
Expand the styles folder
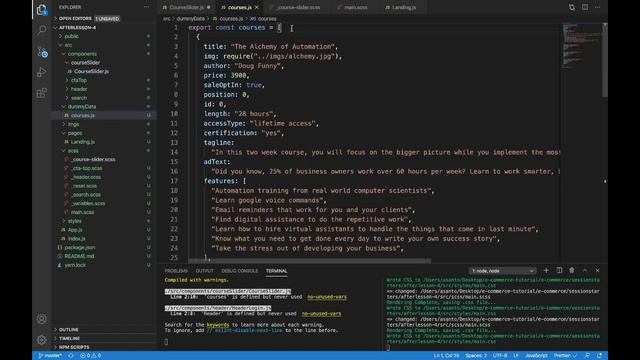[75, 221]
